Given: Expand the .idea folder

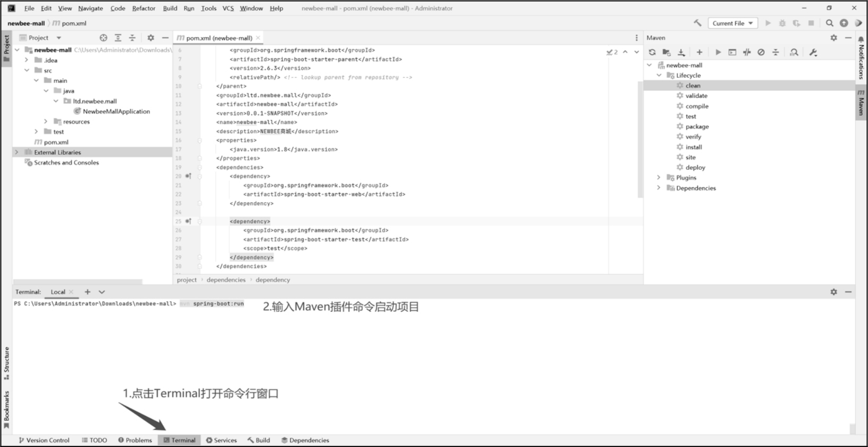Looking at the screenshot, I should coord(27,60).
